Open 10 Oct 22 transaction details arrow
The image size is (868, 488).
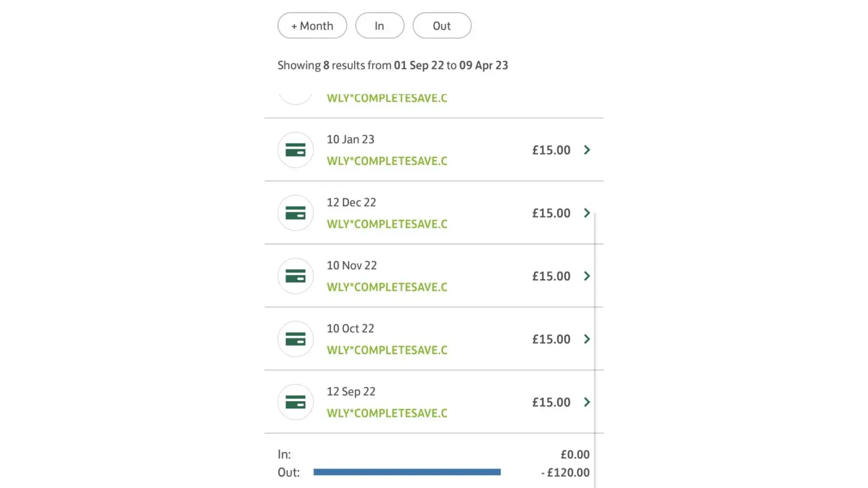point(587,339)
